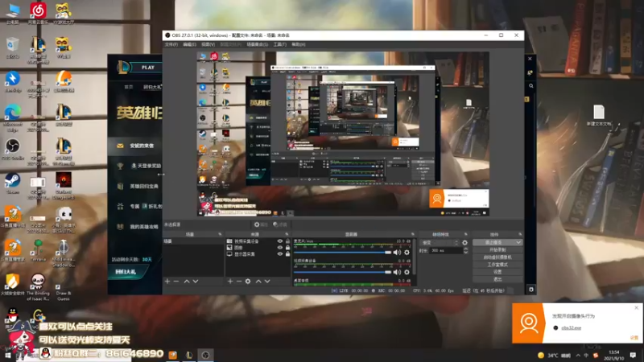Toggle lock on display capture source
Screen dimensions: 644x362
pos(287,254)
